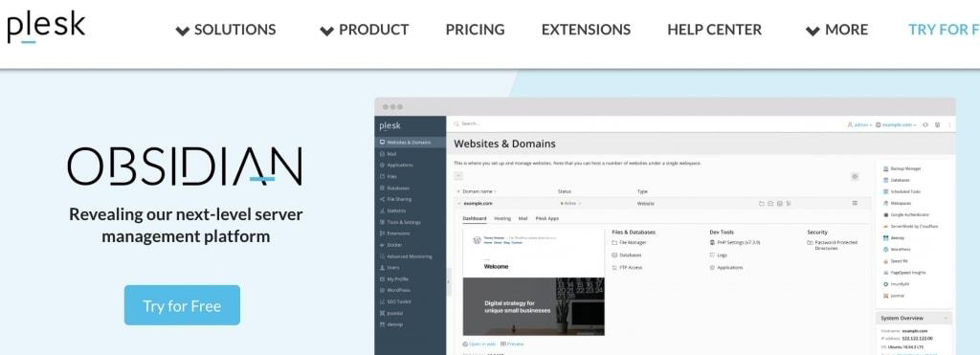
Task: Click the Plesk logo in the site header
Action: click(x=46, y=28)
